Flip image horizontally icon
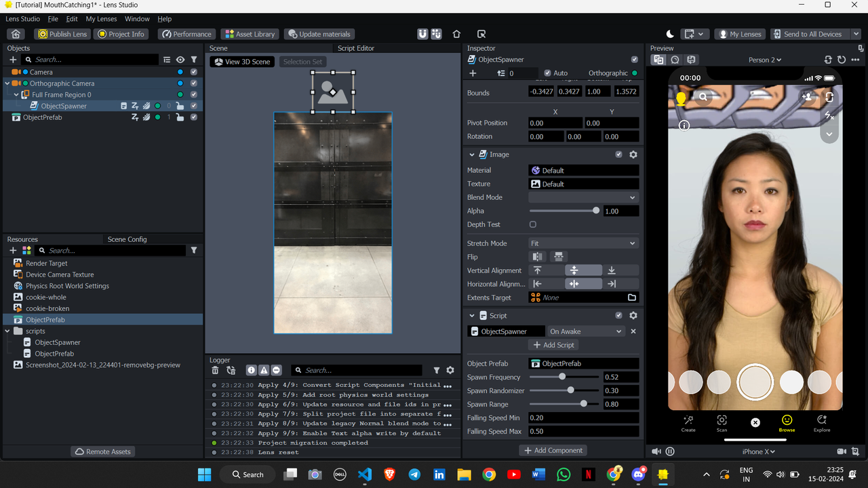 (x=538, y=257)
